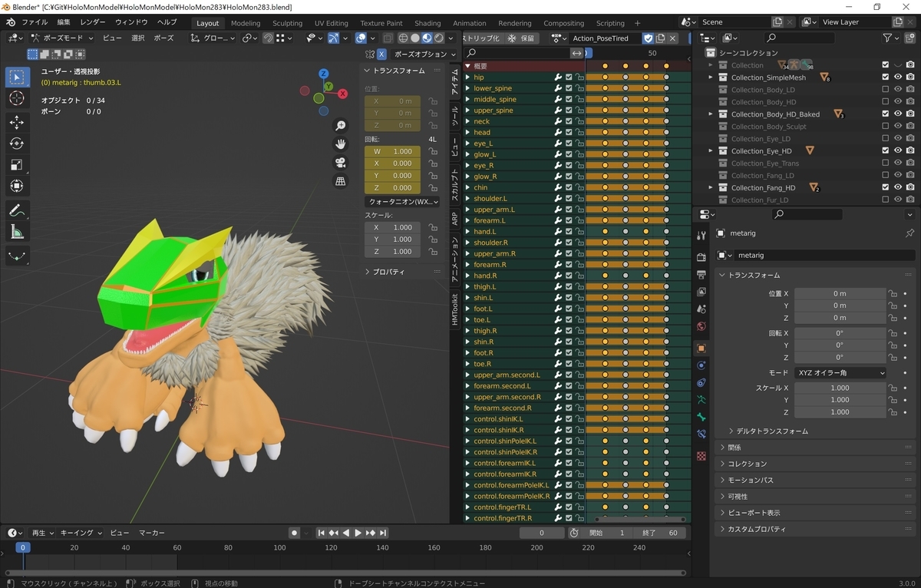The width and height of the screenshot is (921, 588).
Task: Choose the Move tool
Action: point(17,122)
